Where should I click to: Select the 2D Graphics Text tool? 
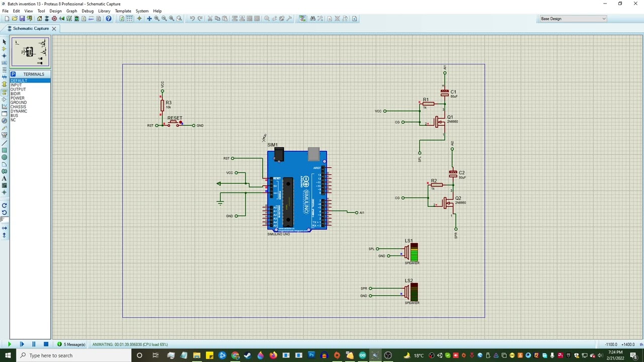5,178
